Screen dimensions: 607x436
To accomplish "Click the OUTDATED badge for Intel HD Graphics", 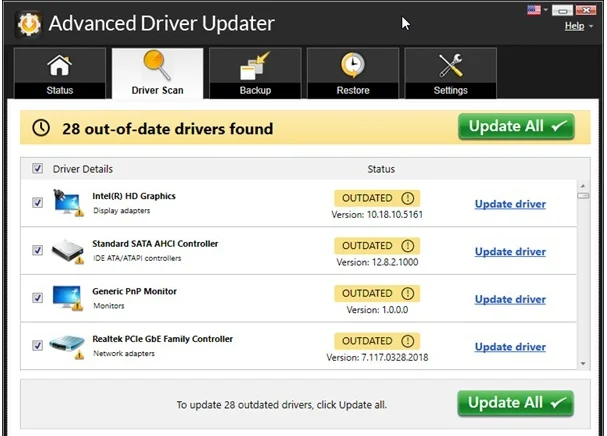I will tap(377, 198).
